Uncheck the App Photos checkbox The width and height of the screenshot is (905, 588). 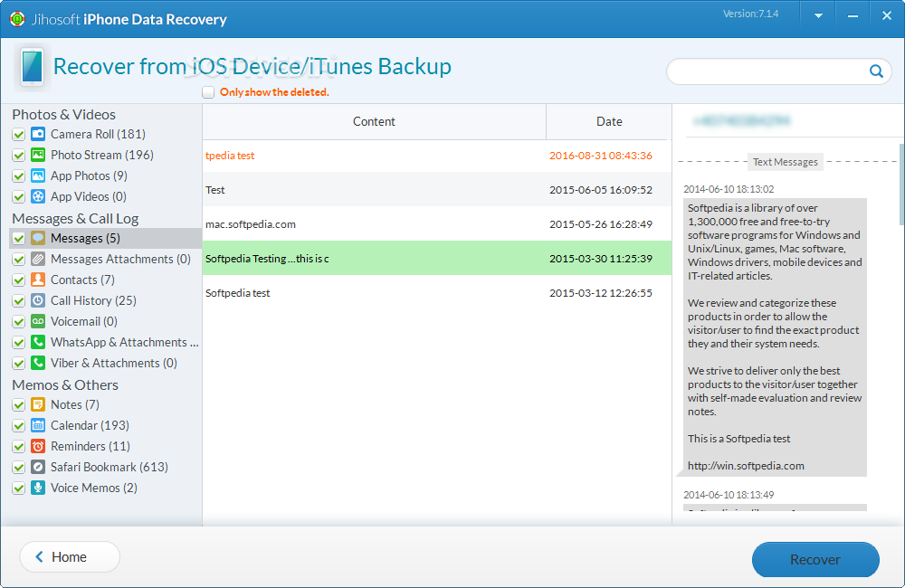[x=18, y=176]
